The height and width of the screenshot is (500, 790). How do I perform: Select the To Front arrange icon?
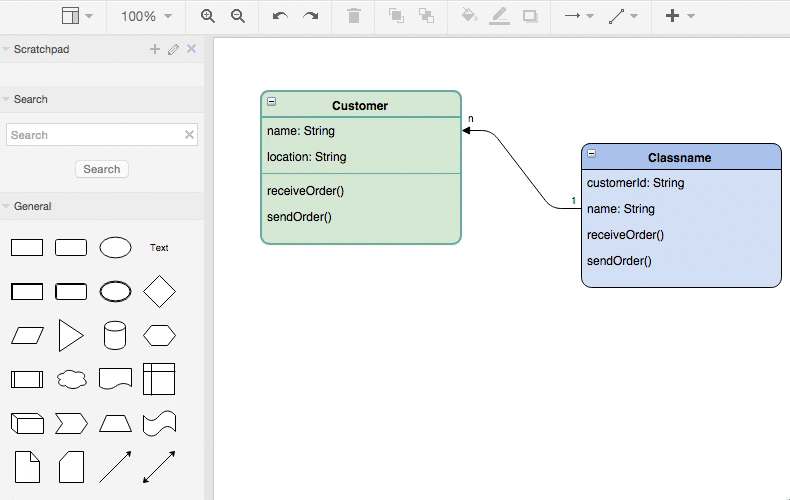click(396, 16)
